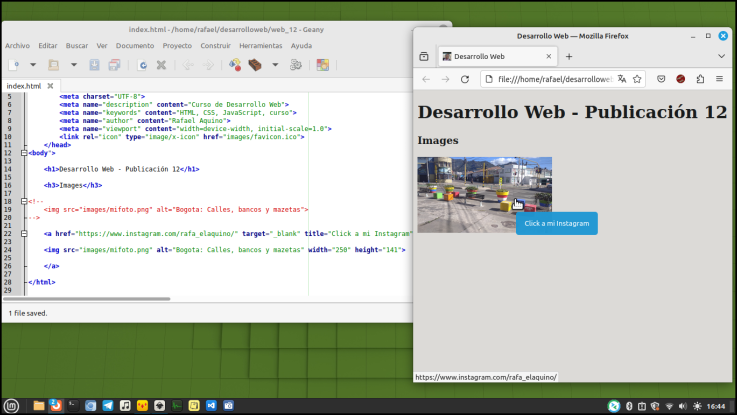Click the red extension icon in Firefox toolbar
The image size is (737, 415).
point(681,79)
